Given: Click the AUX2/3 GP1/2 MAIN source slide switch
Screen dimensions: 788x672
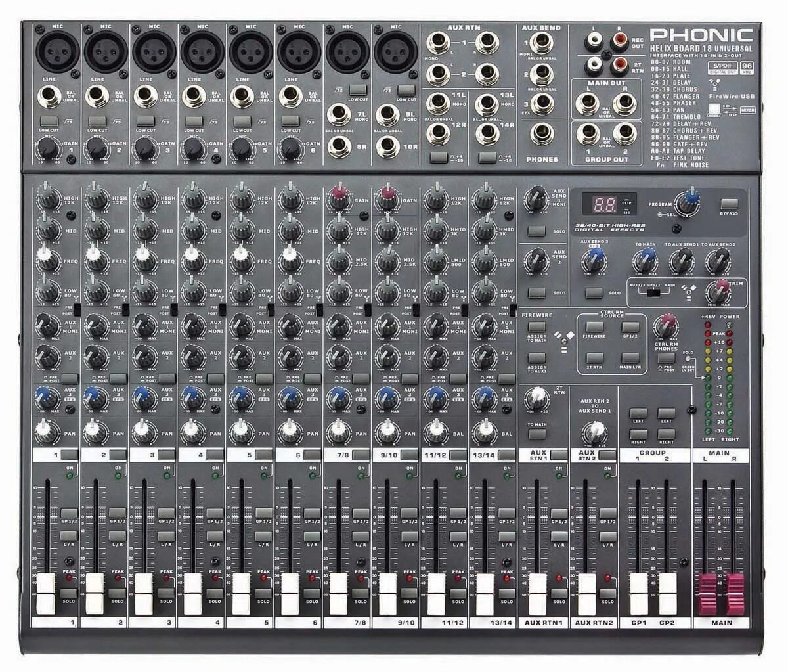Looking at the screenshot, I should (652, 293).
